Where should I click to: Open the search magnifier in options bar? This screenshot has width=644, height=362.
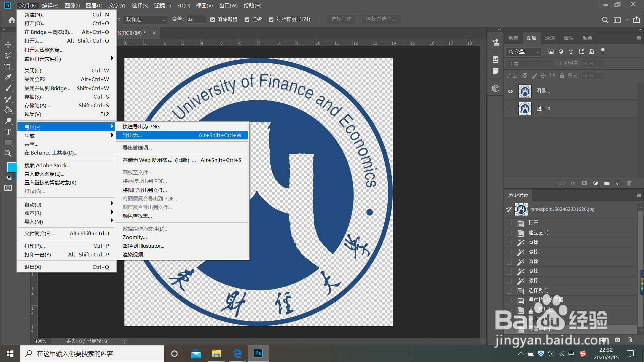click(605, 20)
